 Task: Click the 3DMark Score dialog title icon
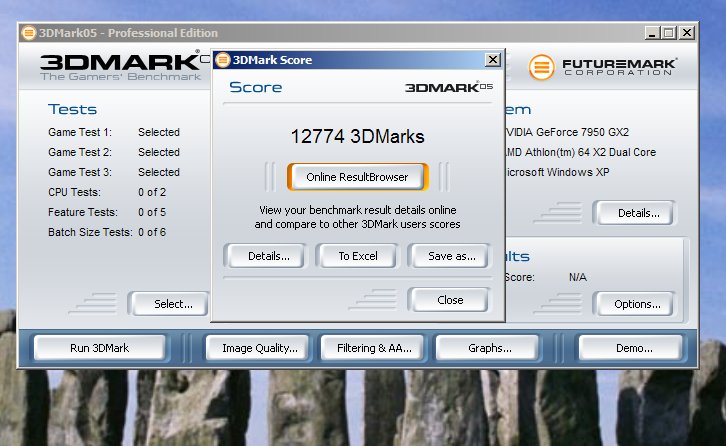point(223,60)
